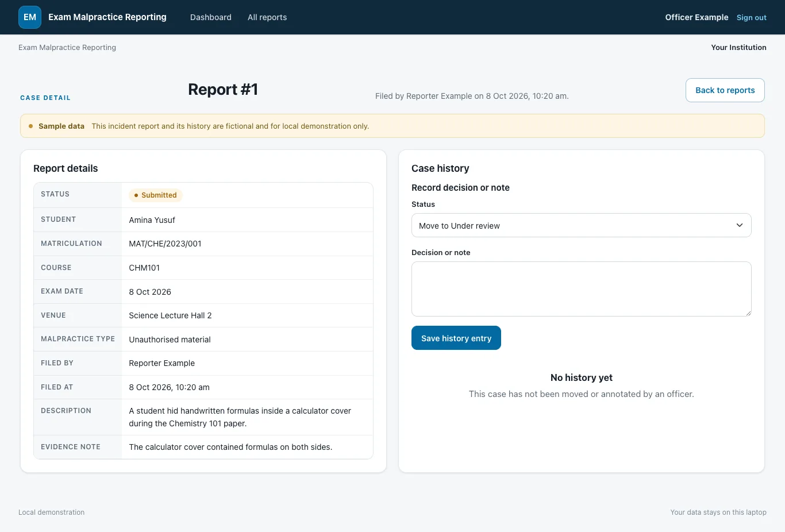
Task: Click Filed by value Reporter Example
Action: click(162, 363)
